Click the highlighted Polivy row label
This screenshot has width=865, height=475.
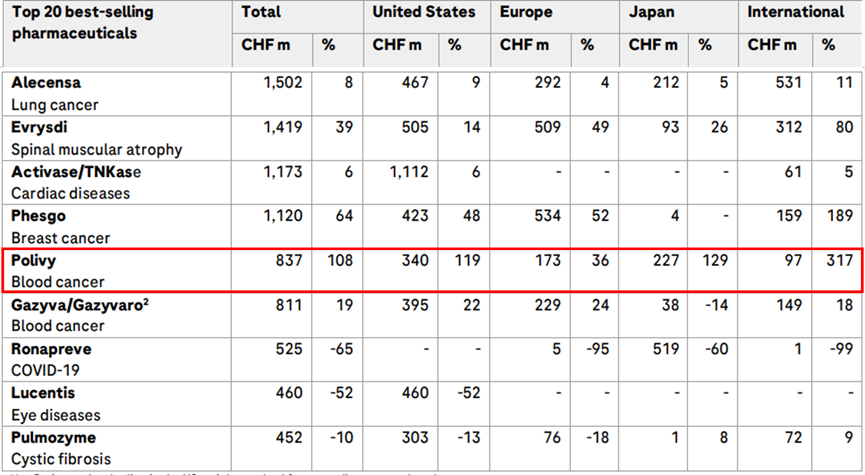point(35,262)
